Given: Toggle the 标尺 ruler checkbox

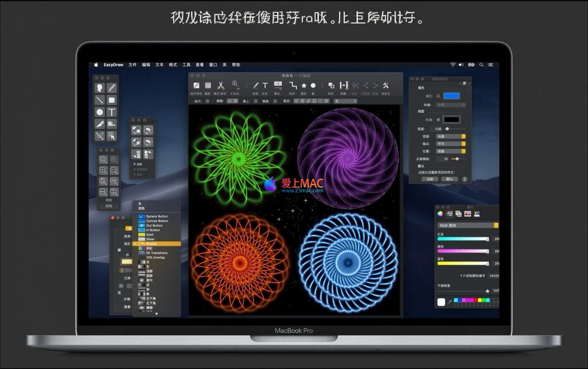Looking at the screenshot, I should click(207, 101).
